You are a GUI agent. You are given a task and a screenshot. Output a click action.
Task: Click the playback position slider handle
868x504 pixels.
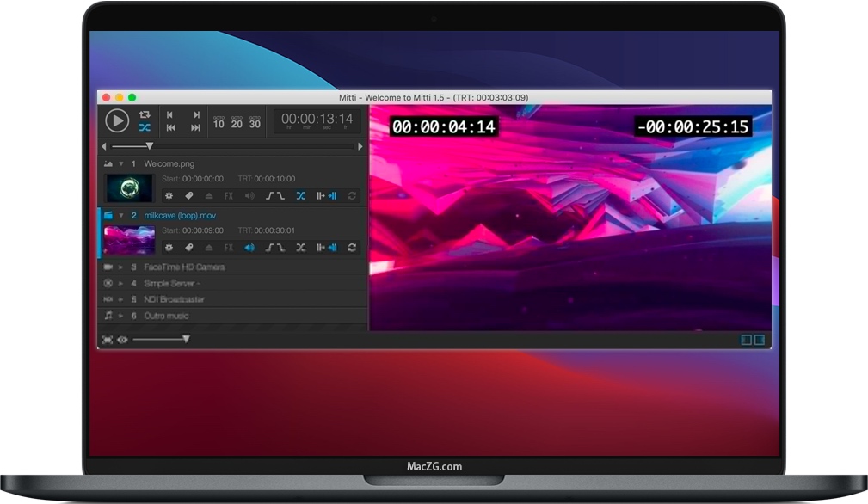click(x=150, y=146)
